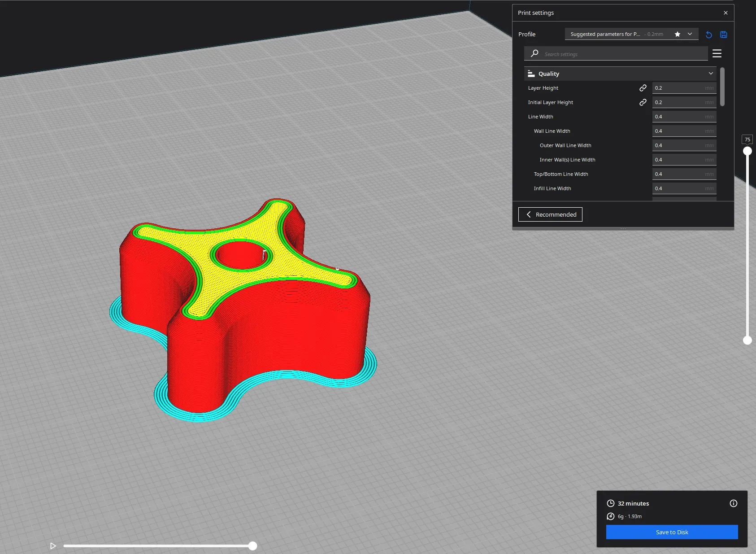Viewport: 756px width, 554px height.
Task: Click the save profile disk icon
Action: 723,35
